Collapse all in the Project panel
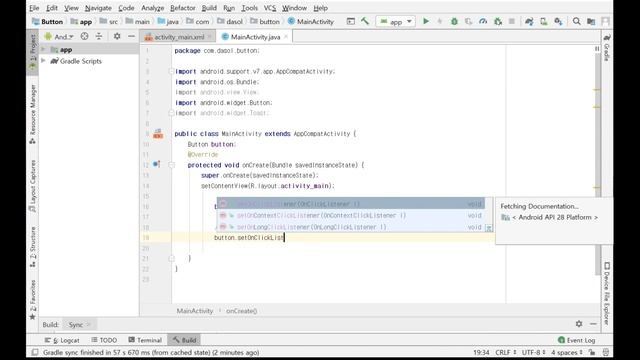The width and height of the screenshot is (640, 360). pos(99,36)
